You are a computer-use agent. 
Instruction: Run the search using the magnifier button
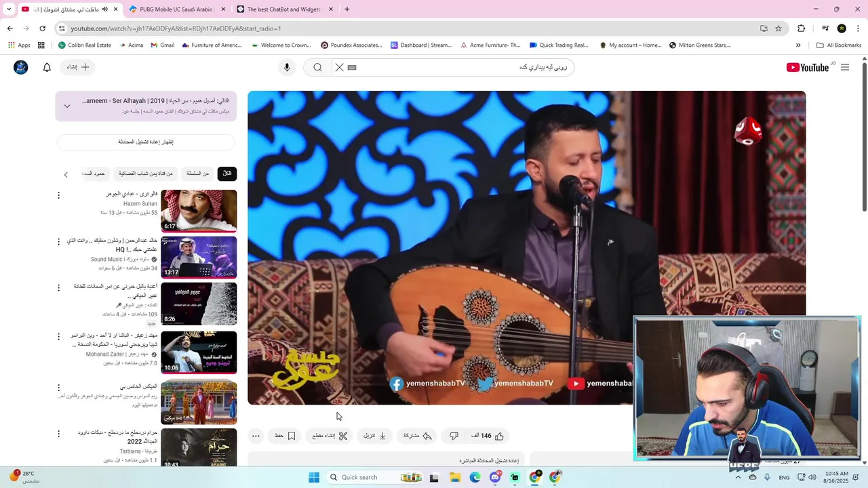tap(317, 67)
